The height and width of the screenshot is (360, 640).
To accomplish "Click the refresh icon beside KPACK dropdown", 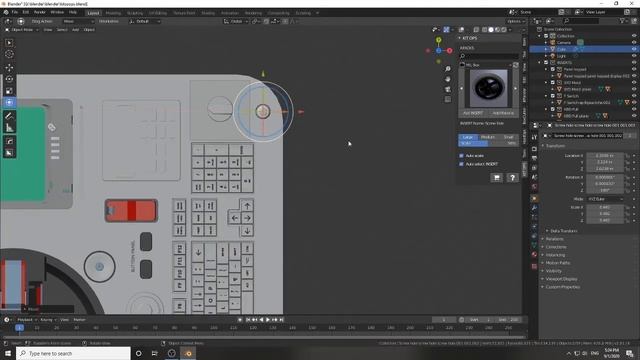I will tap(516, 65).
